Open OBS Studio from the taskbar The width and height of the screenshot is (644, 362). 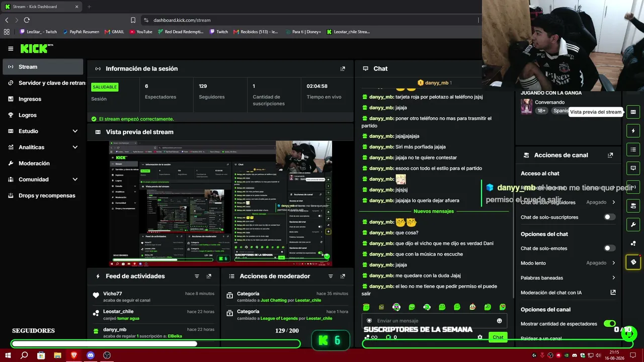point(107,355)
